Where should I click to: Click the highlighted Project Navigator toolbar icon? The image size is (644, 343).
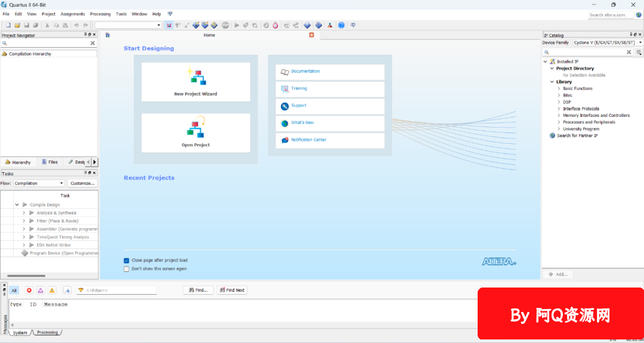(x=169, y=25)
